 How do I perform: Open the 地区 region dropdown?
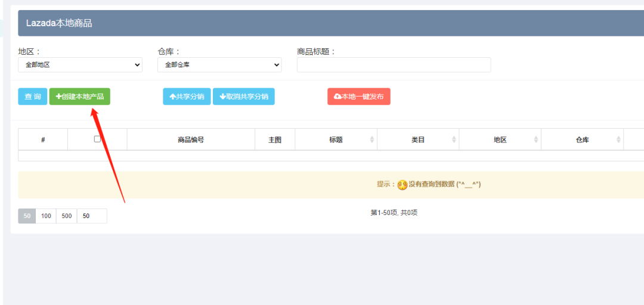[x=80, y=65]
